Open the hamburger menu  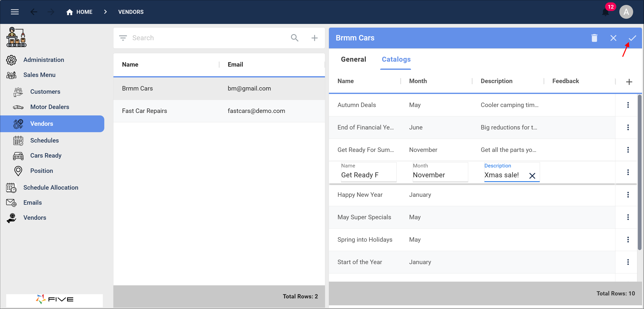(15, 12)
